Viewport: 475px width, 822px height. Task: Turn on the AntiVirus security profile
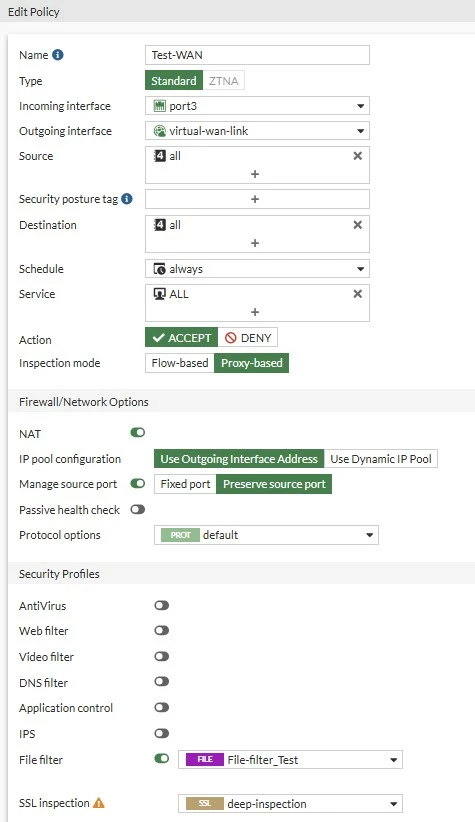point(161,605)
